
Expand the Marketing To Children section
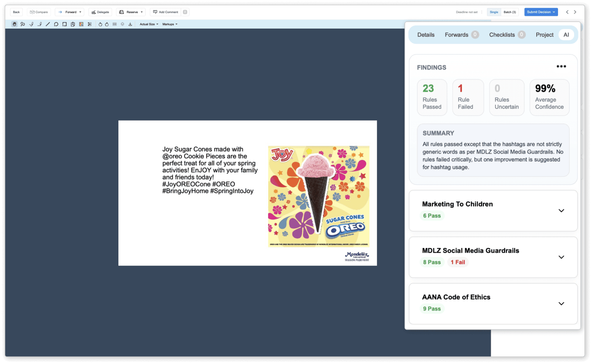tap(561, 211)
